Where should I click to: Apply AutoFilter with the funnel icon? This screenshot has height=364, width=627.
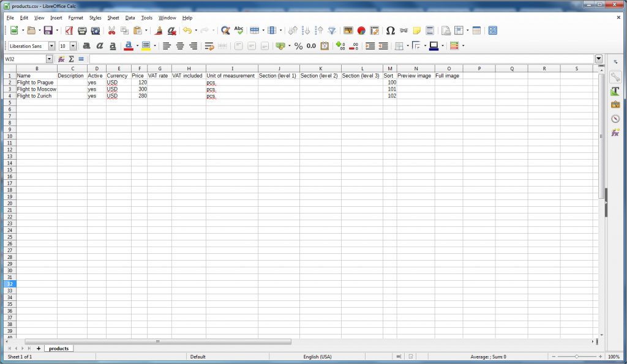(332, 31)
